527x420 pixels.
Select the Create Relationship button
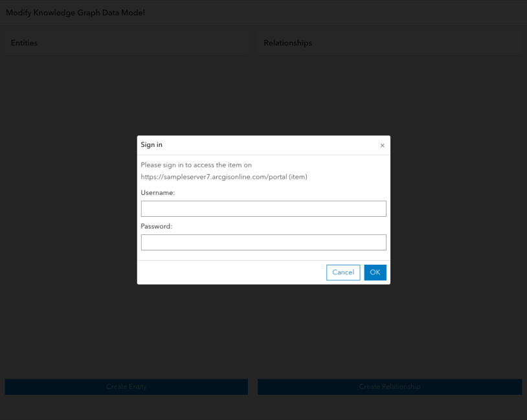pos(390,386)
